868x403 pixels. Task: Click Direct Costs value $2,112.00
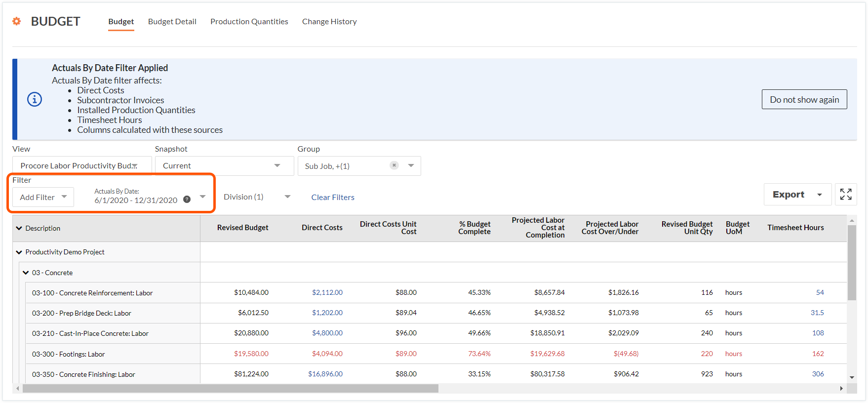tap(327, 292)
